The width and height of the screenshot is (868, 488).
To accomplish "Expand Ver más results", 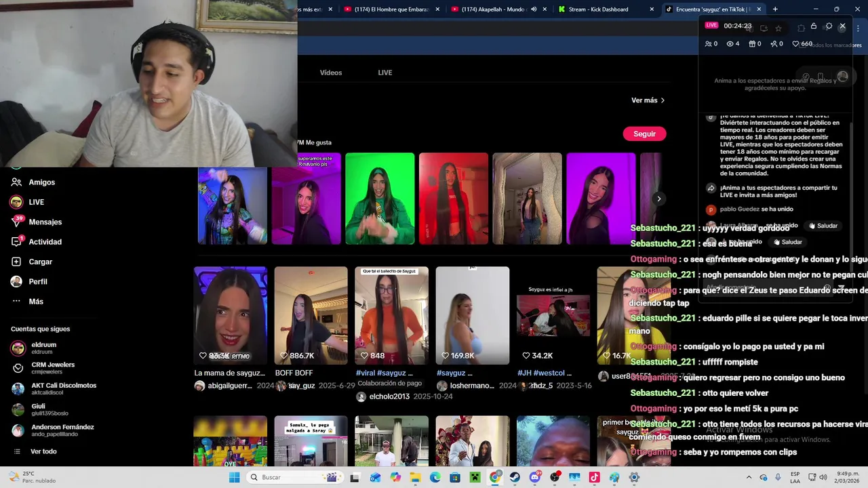I will (648, 100).
